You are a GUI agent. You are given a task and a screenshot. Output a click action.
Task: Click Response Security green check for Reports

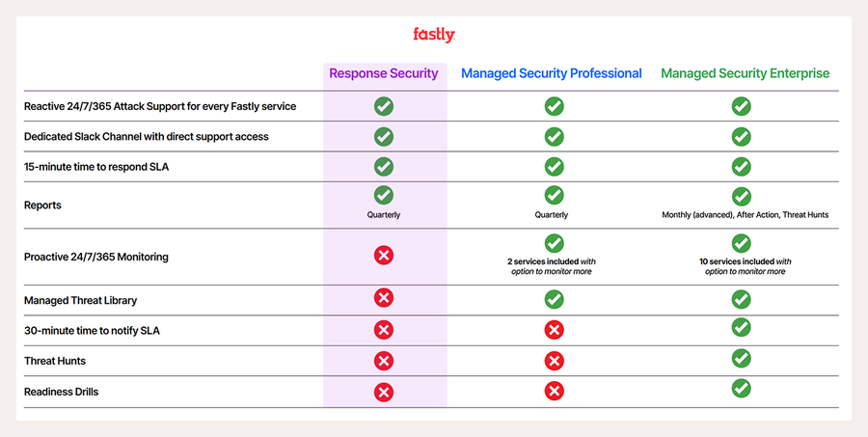tap(384, 195)
